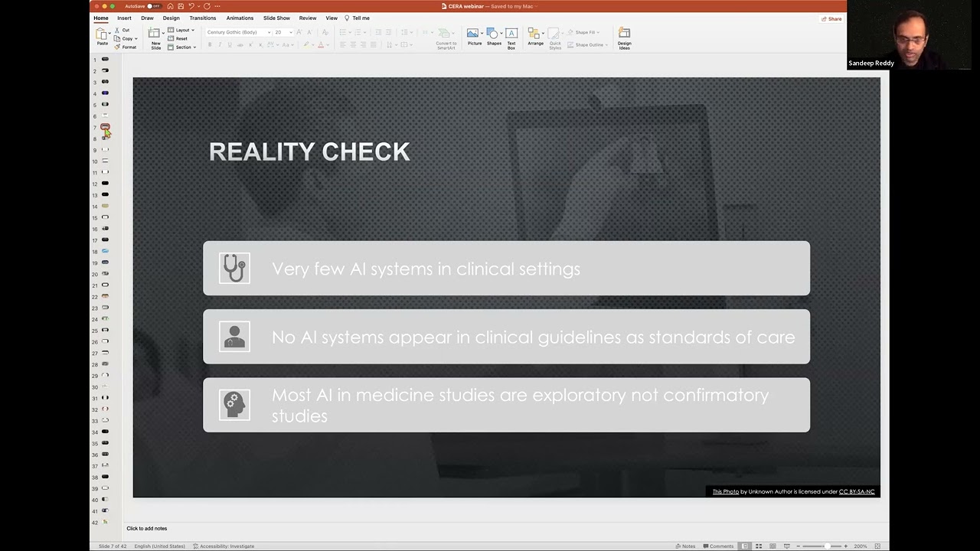Open the font color dropdown arrow
Image resolution: width=980 pixels, height=551 pixels.
[x=327, y=44]
